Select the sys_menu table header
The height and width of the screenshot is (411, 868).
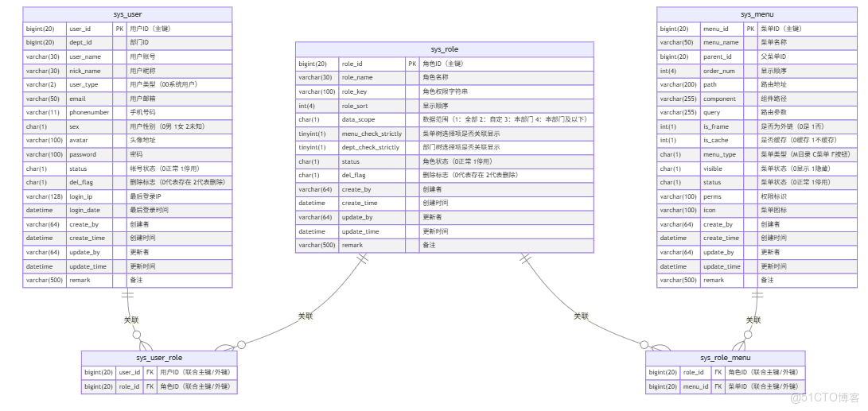[757, 14]
